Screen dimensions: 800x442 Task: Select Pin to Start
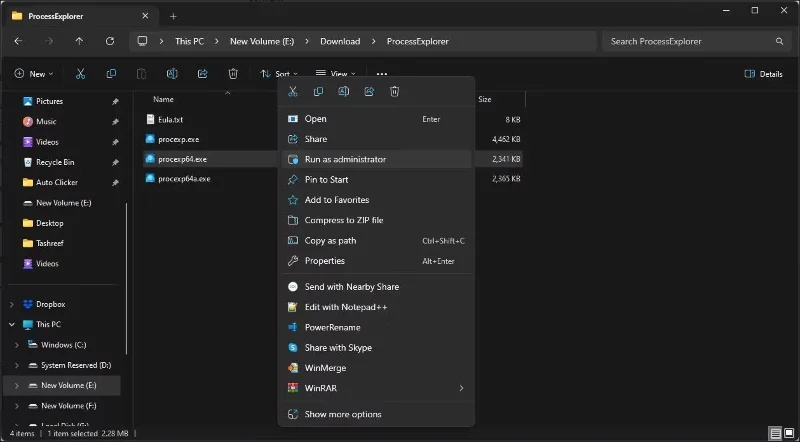pos(377,180)
